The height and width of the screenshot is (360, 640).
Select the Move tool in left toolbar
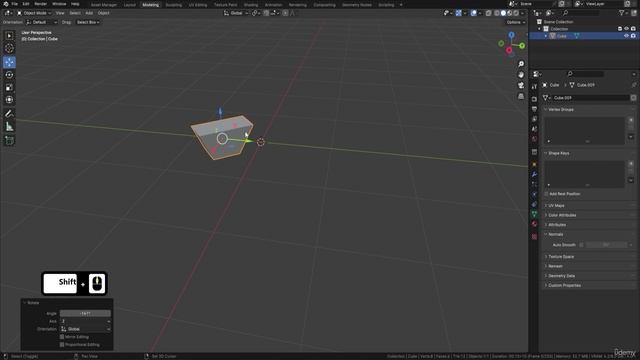point(9,62)
